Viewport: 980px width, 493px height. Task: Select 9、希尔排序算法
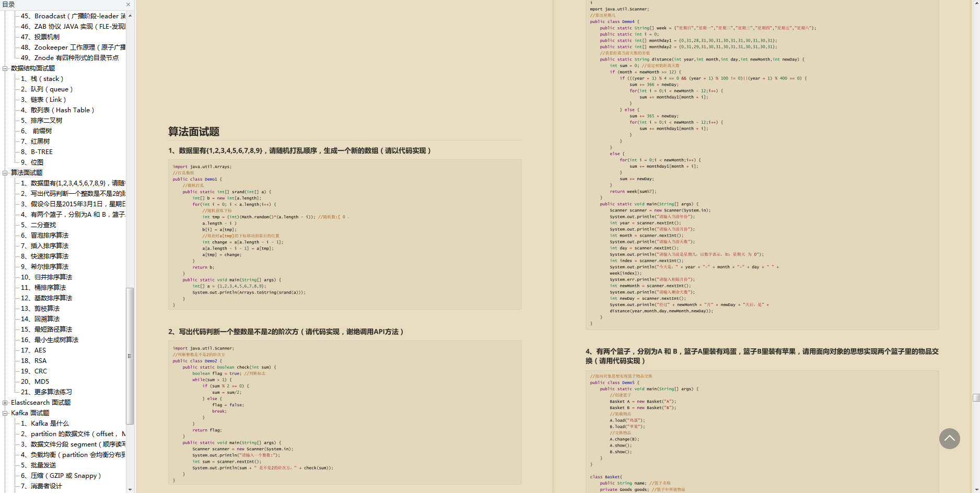click(x=44, y=267)
